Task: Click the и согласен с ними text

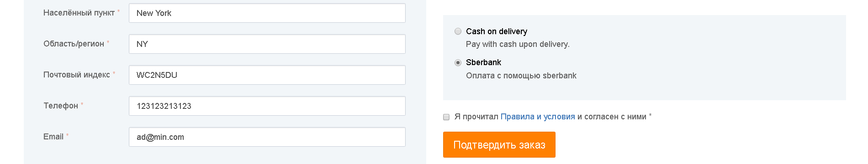Action: [612, 117]
